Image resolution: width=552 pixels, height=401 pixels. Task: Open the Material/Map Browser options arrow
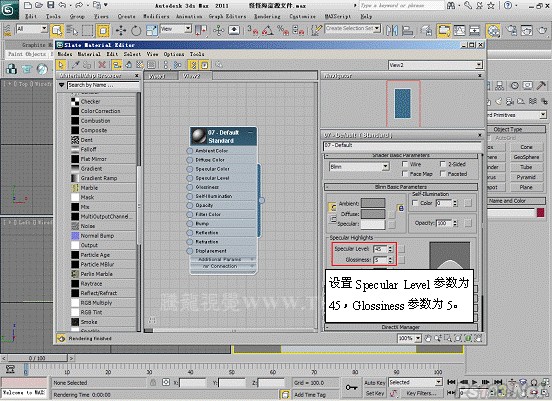coord(62,85)
